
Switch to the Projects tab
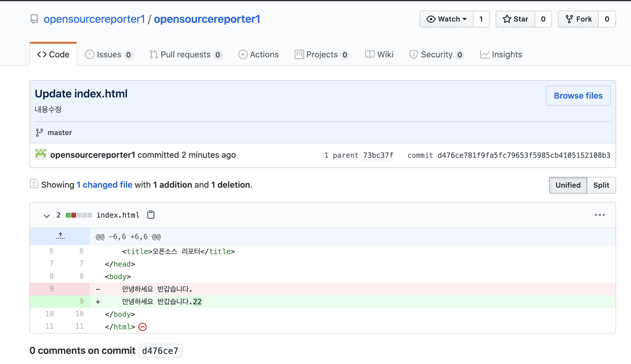click(322, 55)
